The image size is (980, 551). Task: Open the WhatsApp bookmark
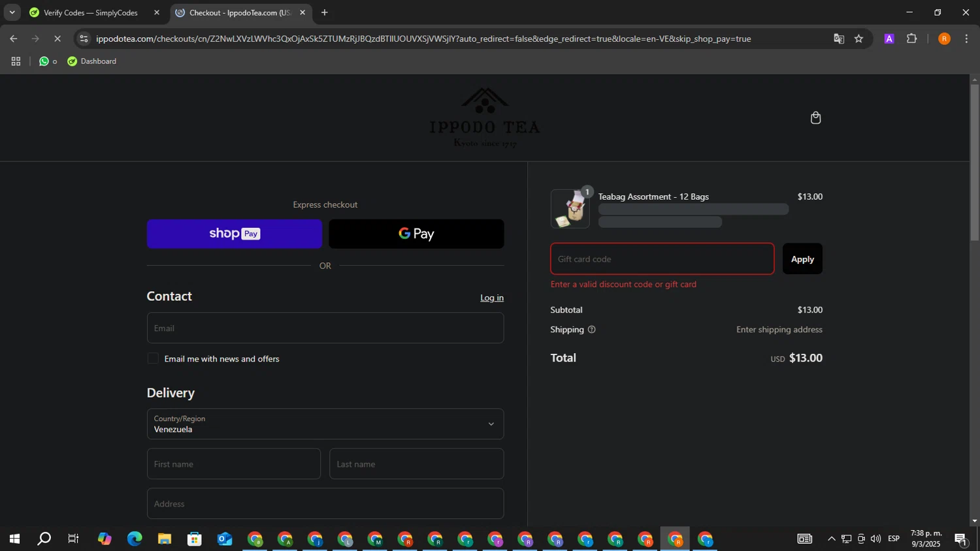click(x=48, y=61)
